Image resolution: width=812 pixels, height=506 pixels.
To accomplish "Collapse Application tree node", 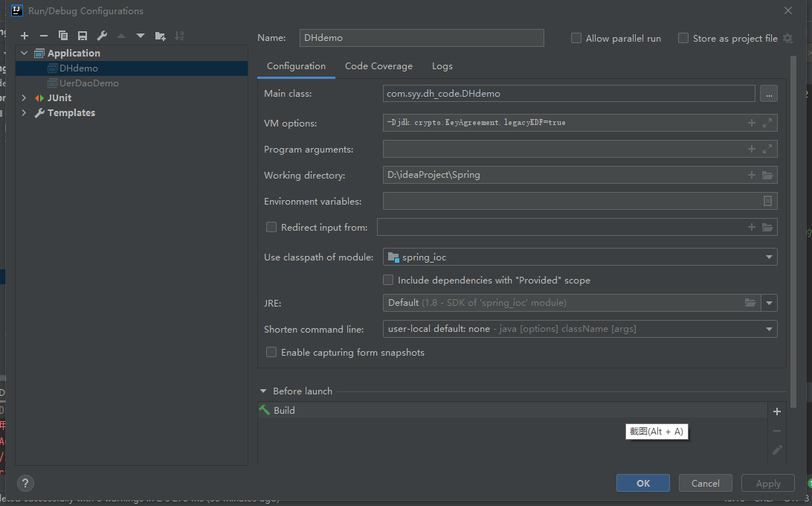I will tap(24, 53).
